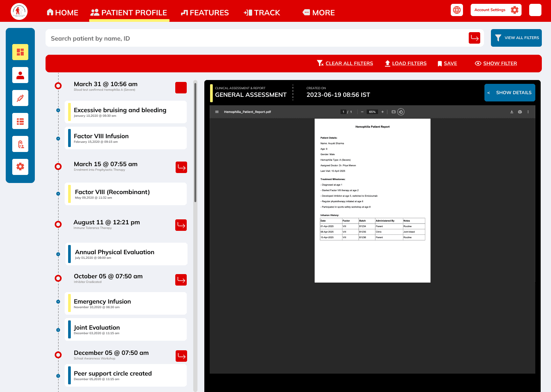Image resolution: width=551 pixels, height=392 pixels.
Task: Select the joint health sidebar icon
Action: pos(20,144)
